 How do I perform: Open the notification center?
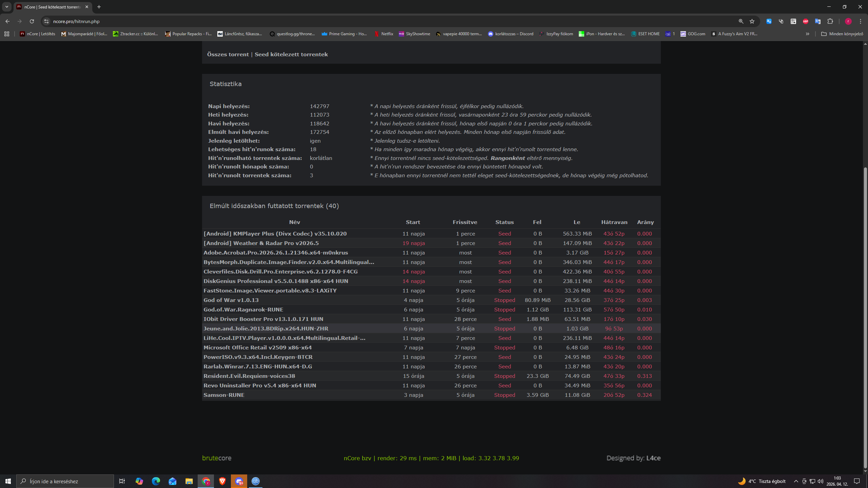pos(857,481)
